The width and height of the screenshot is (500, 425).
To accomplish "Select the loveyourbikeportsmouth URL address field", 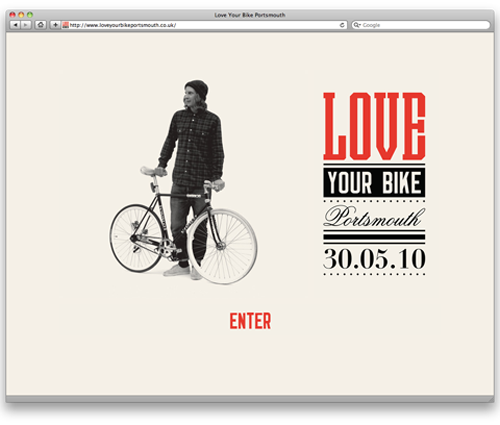I will coord(204,25).
